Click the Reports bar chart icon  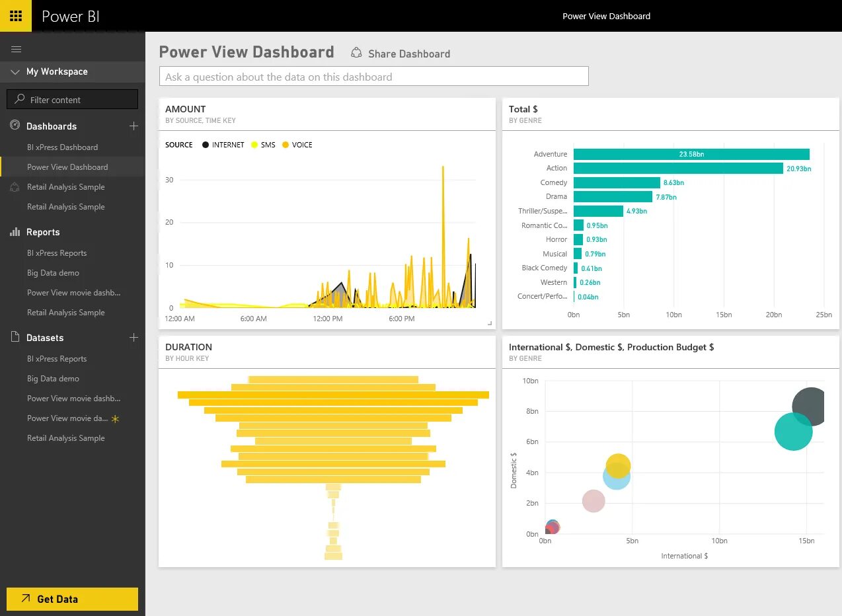point(16,231)
